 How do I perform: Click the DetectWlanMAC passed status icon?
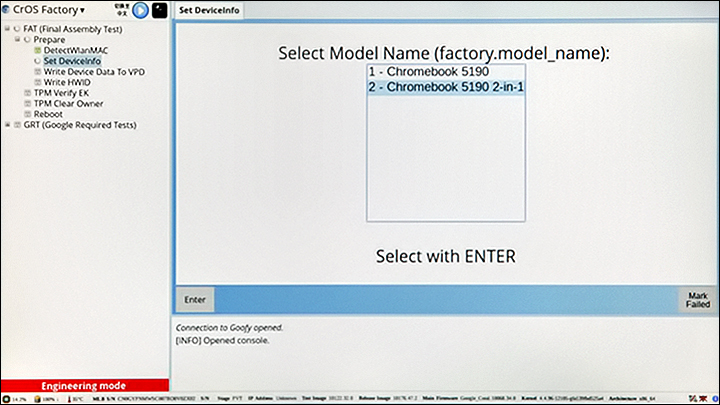point(38,50)
